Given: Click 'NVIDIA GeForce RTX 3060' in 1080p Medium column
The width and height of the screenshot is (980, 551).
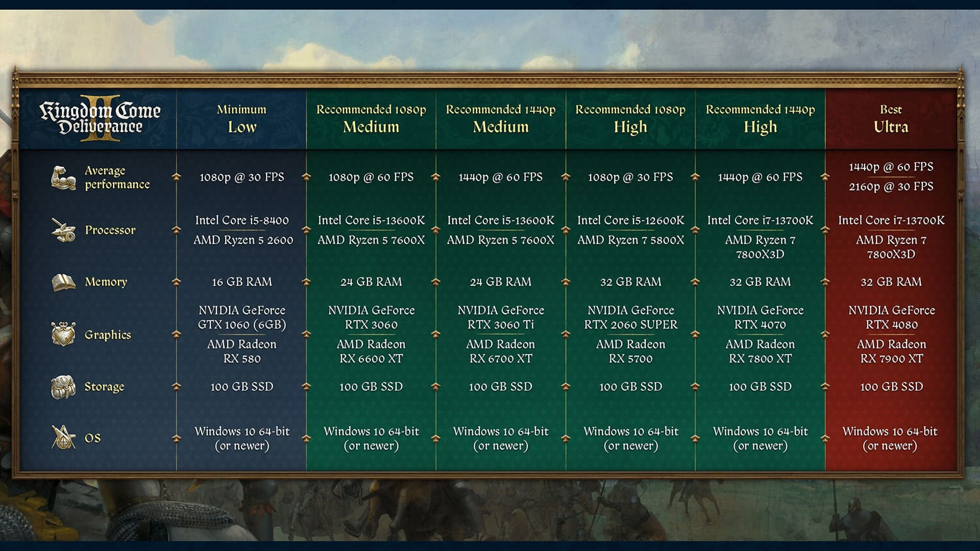Looking at the screenshot, I should [371, 317].
